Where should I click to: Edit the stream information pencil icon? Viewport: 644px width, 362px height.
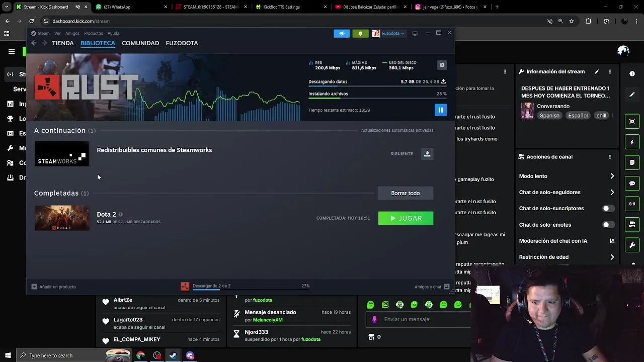pos(597,72)
